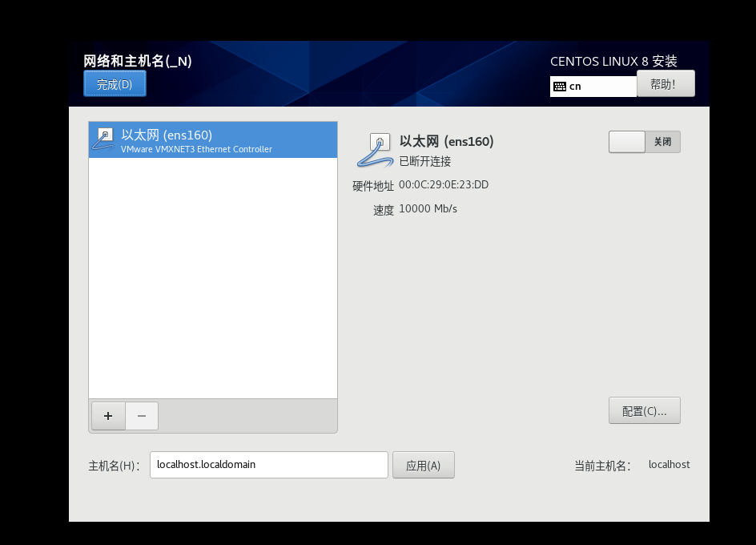Select 以太网 (ens160) in the device list
The width and height of the screenshot is (756, 545).
point(213,140)
